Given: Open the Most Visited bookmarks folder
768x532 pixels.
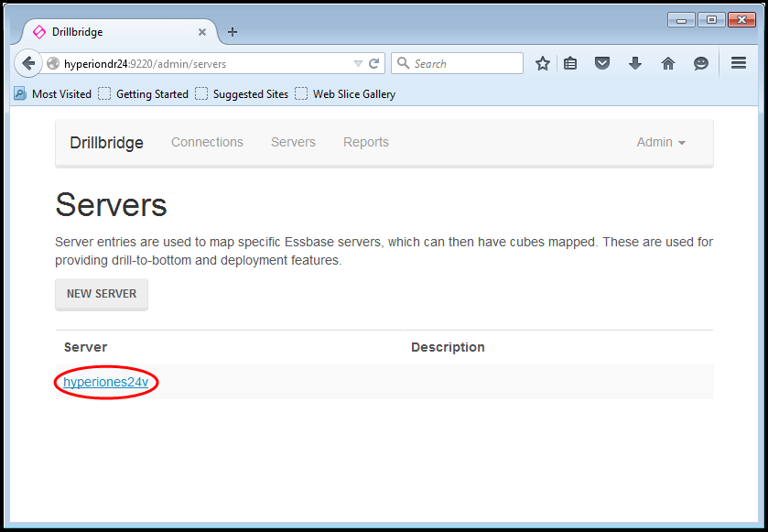Looking at the screenshot, I should (52, 94).
